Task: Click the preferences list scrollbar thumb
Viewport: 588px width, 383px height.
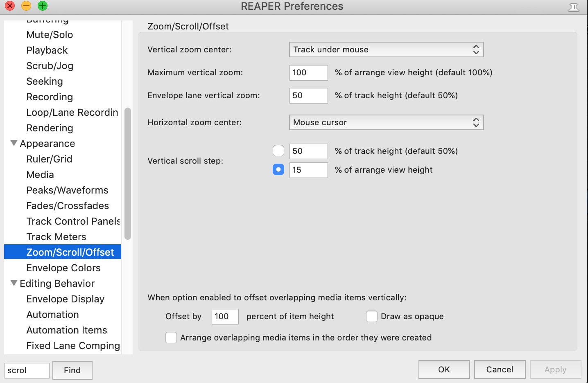Action: [x=128, y=173]
